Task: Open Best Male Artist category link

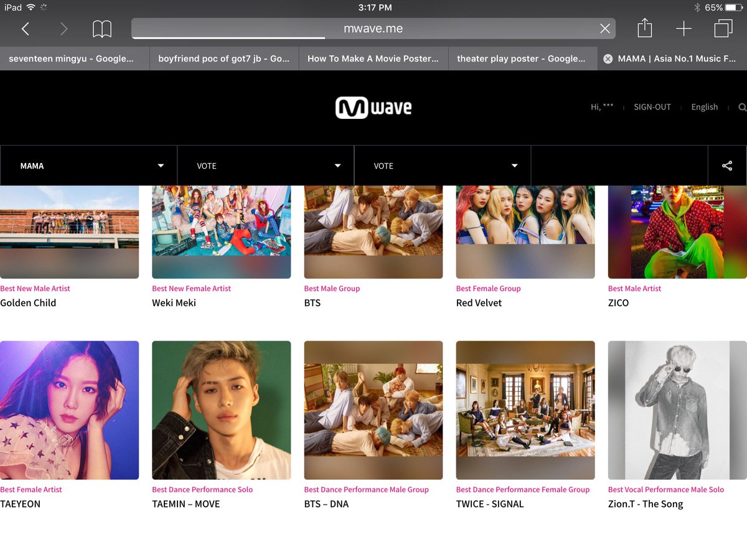Action: pos(634,288)
